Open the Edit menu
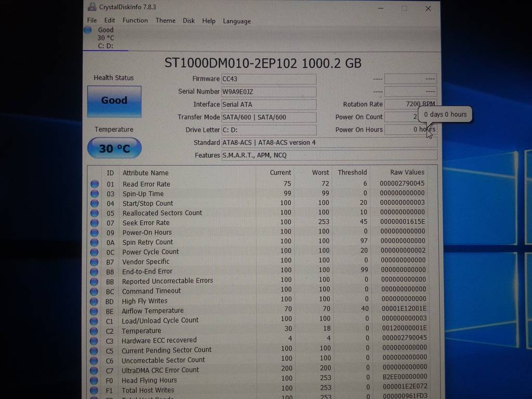This screenshot has width=532, height=399. (x=109, y=20)
